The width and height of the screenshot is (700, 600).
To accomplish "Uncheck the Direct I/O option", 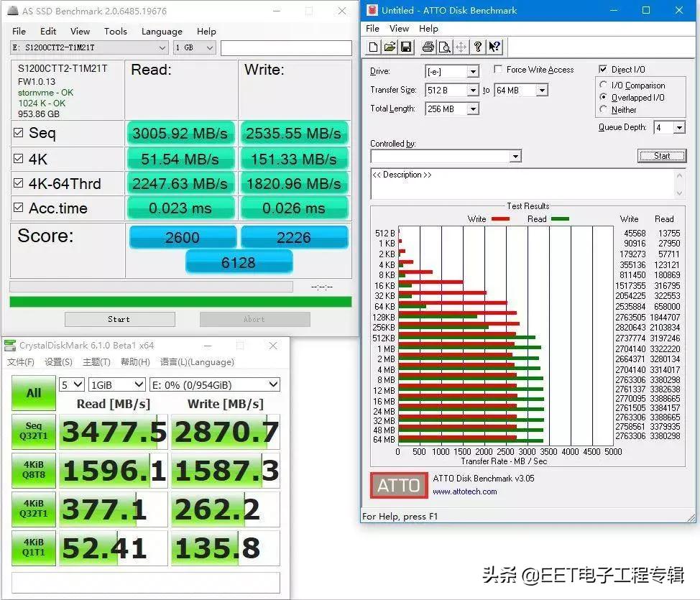I will click(x=602, y=69).
